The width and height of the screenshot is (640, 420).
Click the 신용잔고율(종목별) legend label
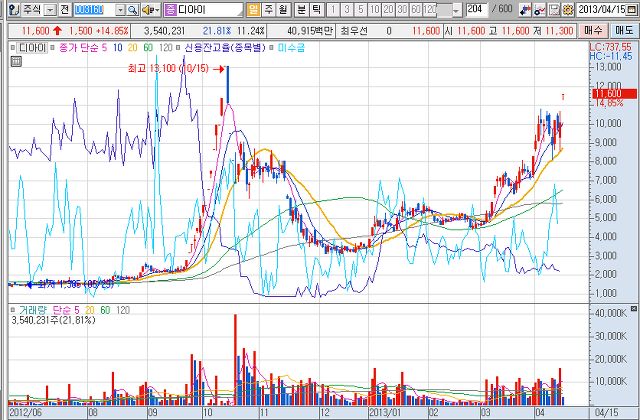coord(225,48)
